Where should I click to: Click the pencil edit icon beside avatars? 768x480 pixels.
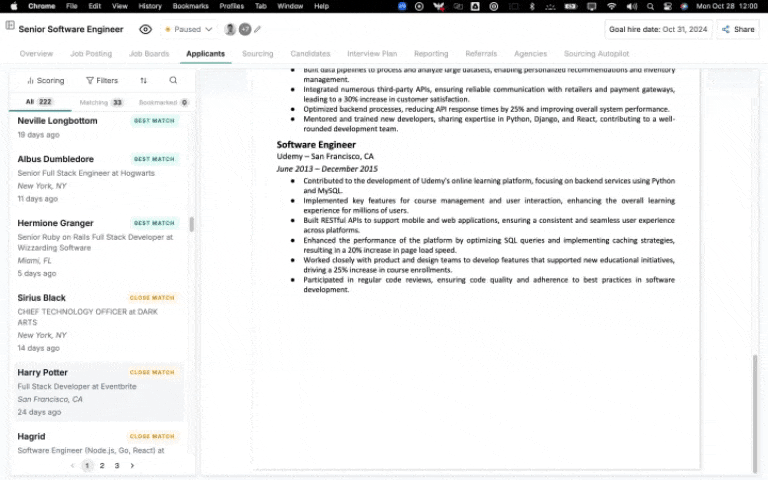click(x=257, y=30)
